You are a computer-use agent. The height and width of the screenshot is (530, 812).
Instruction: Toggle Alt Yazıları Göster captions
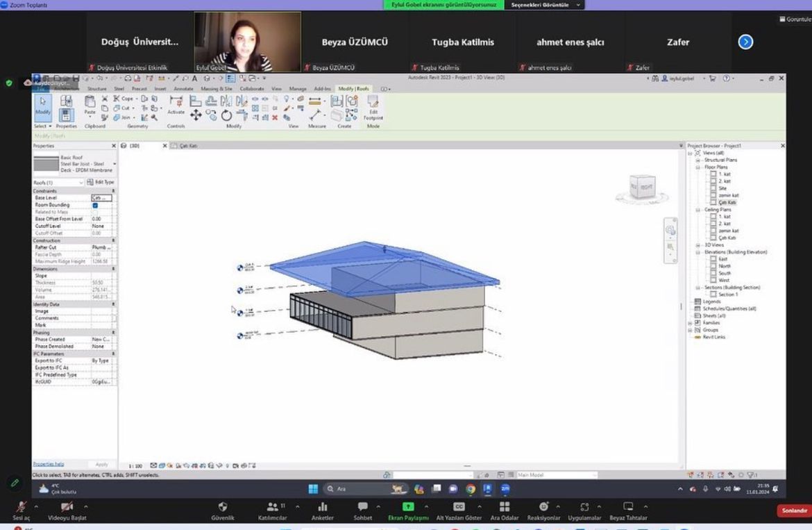click(459, 511)
